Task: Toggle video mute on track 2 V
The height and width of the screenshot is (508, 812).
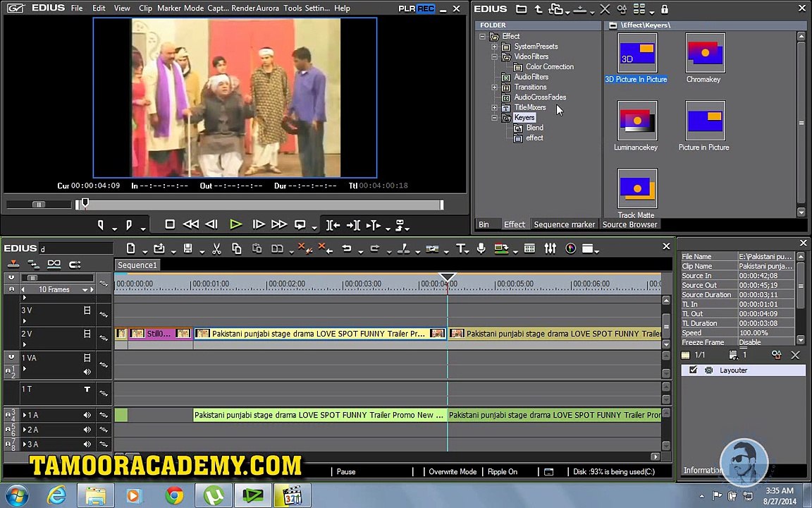Action: [87, 334]
